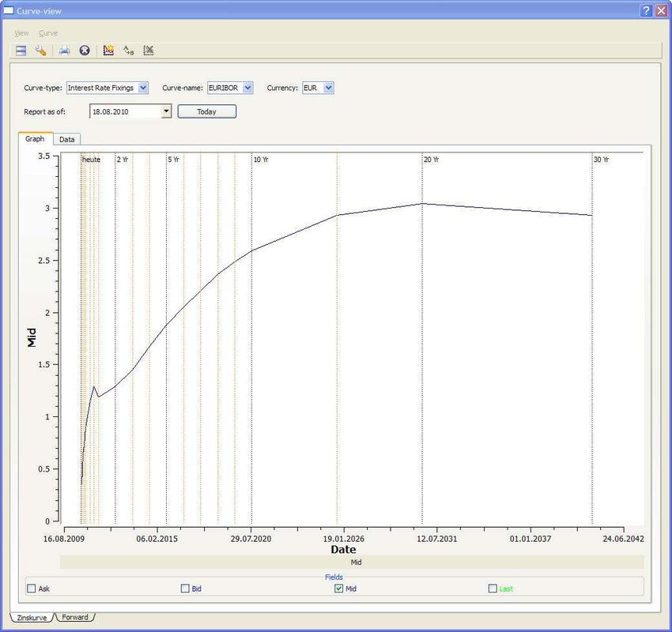This screenshot has width=672, height=632.
Task: Enable the Bid field checkbox
Action: 185,589
